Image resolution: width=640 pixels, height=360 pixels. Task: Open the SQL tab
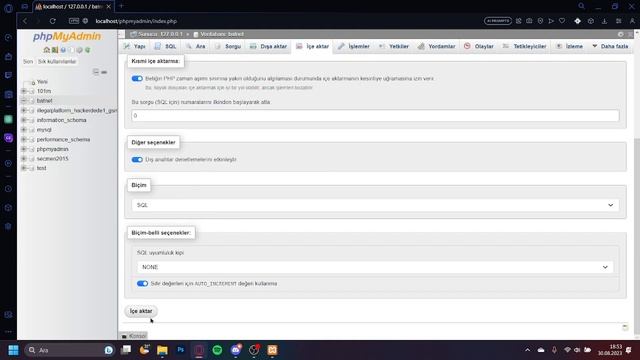pyautogui.click(x=165, y=47)
